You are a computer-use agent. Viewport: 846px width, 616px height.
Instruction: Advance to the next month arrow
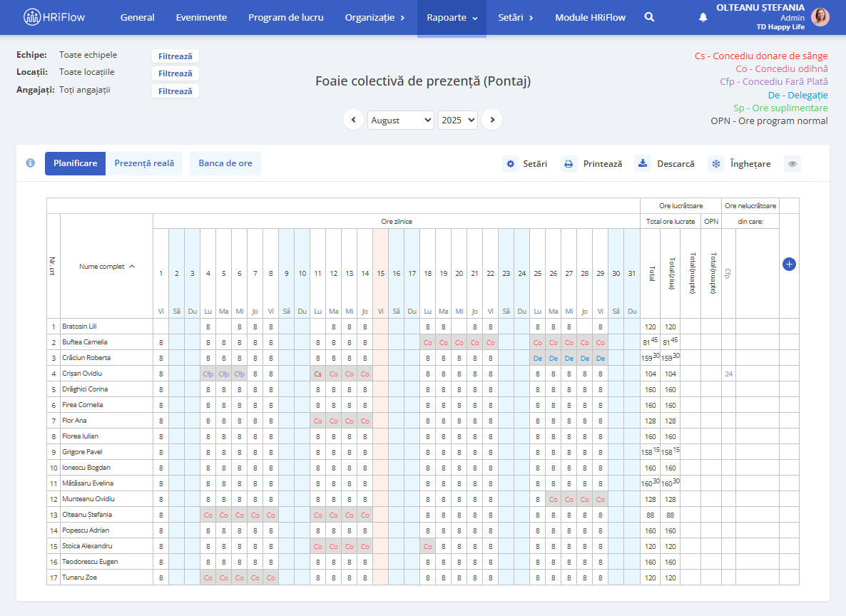491,120
